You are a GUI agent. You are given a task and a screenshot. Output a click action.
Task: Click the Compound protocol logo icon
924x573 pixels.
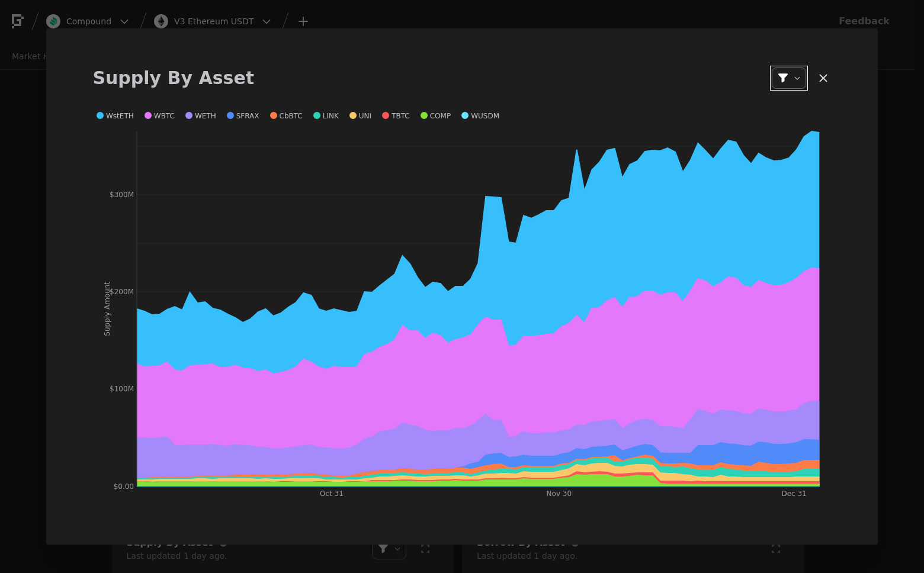(53, 21)
